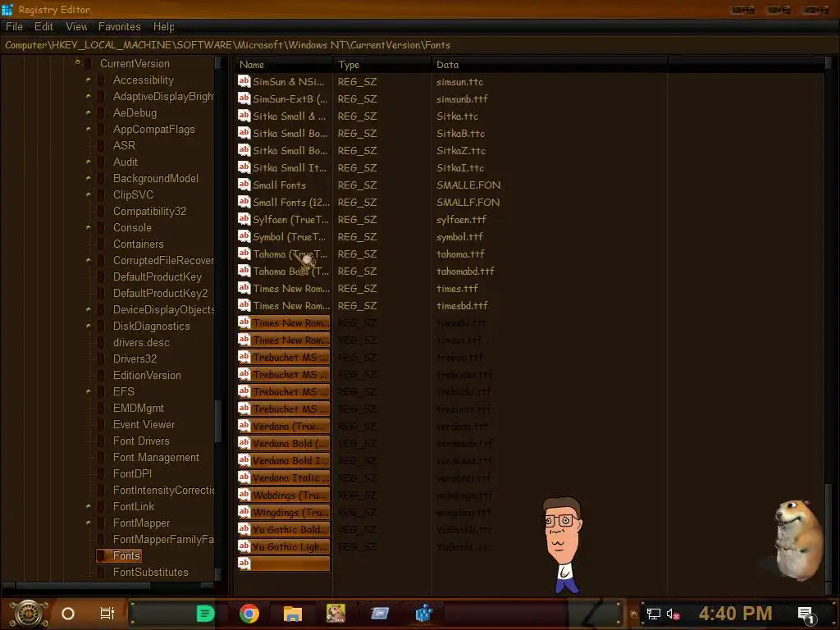Select the Drivers32 key
The width and height of the screenshot is (840, 630).
point(135,359)
